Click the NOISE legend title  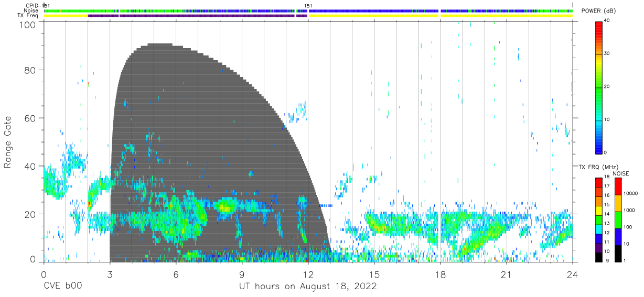pos(621,173)
